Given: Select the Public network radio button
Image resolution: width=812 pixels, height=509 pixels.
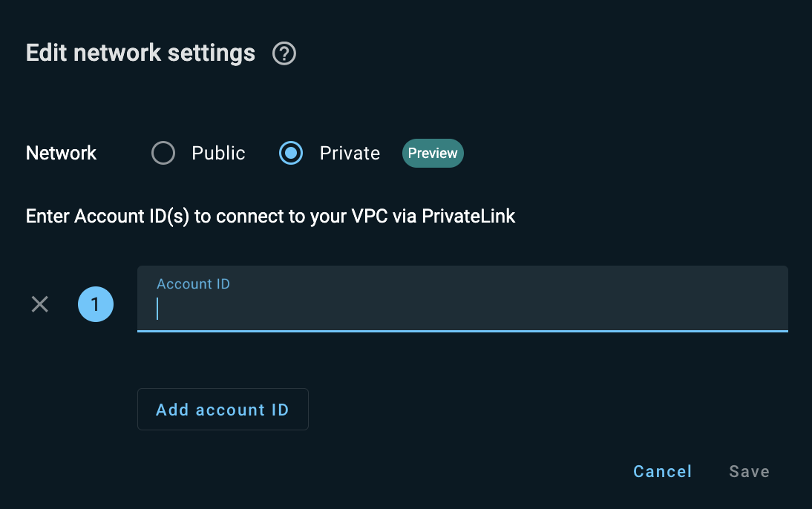Looking at the screenshot, I should tap(163, 154).
